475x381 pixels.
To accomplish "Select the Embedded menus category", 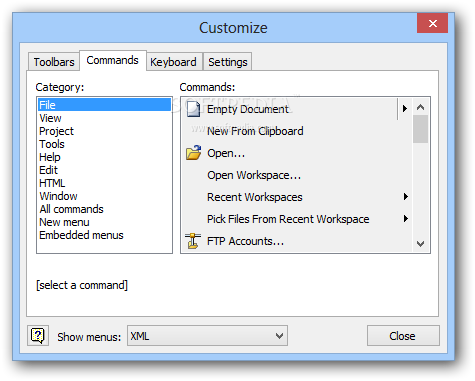I will click(x=104, y=235).
